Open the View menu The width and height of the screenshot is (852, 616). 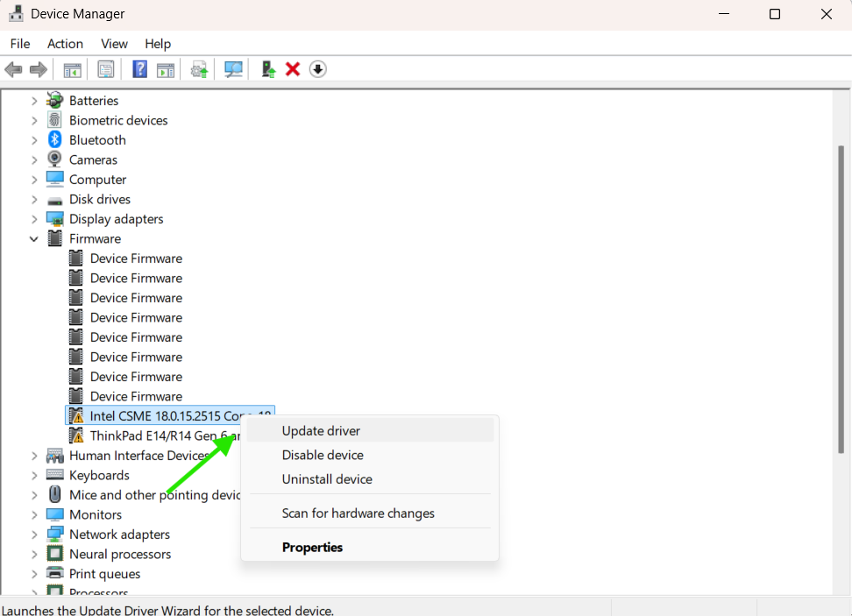[x=114, y=44]
